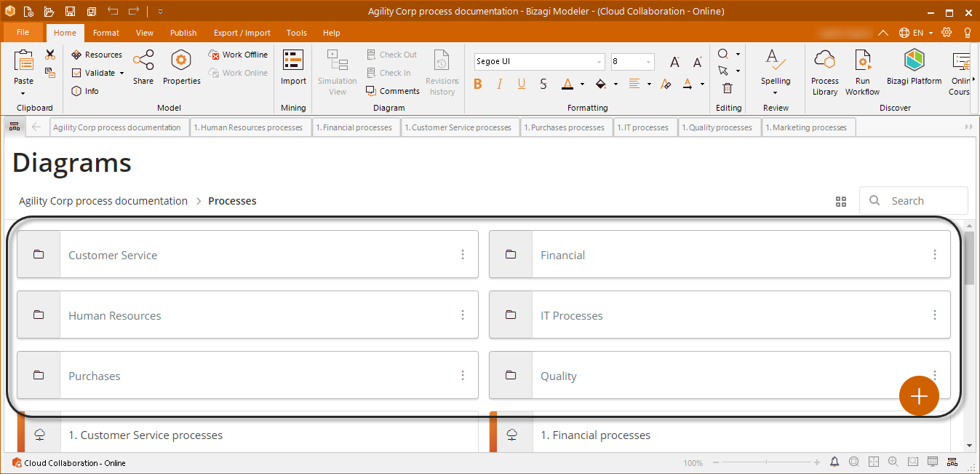Open quick access toolbar customize arrow
980x474 pixels.
click(x=160, y=11)
